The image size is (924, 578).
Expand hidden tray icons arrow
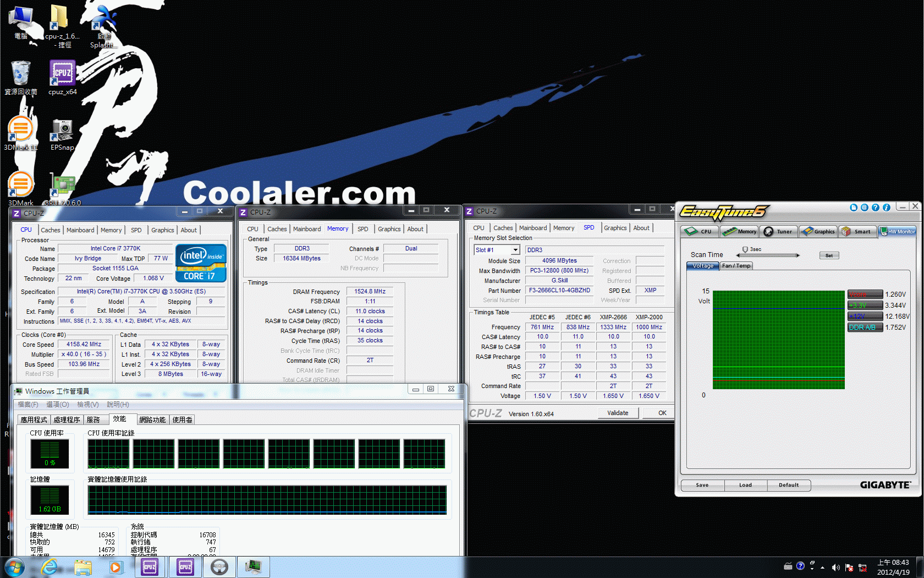click(x=823, y=567)
